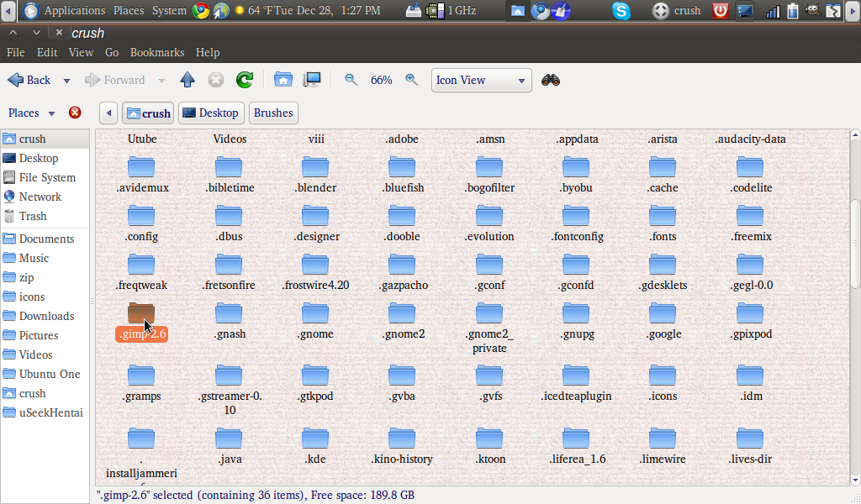Screen dimensions: 861x504
Task: Open the Home folder toolbar icon
Action: [x=284, y=80]
